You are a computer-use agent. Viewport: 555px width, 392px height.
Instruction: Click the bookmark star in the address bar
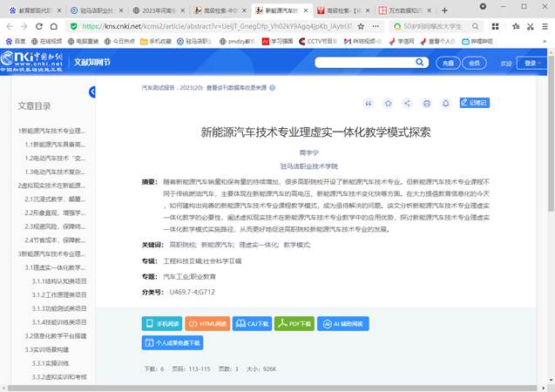[x=361, y=26]
